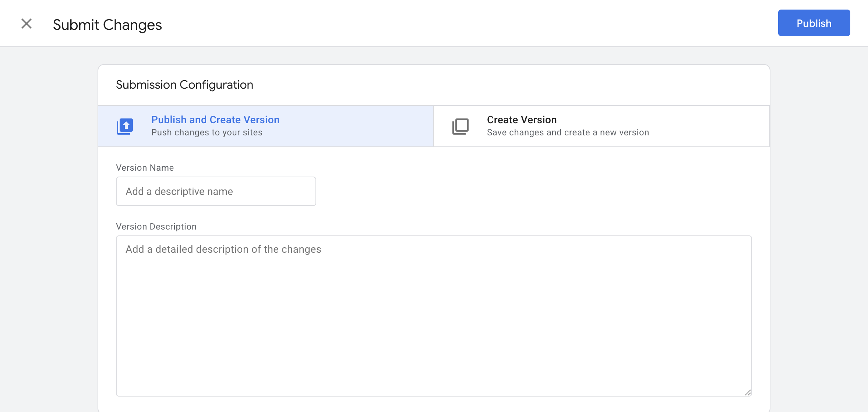Click the Submission Configuration heading
The height and width of the screenshot is (412, 868).
[x=184, y=85]
